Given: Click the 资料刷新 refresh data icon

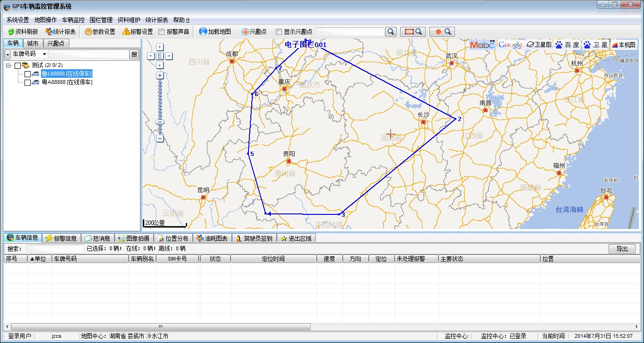Looking at the screenshot, I should [11, 32].
